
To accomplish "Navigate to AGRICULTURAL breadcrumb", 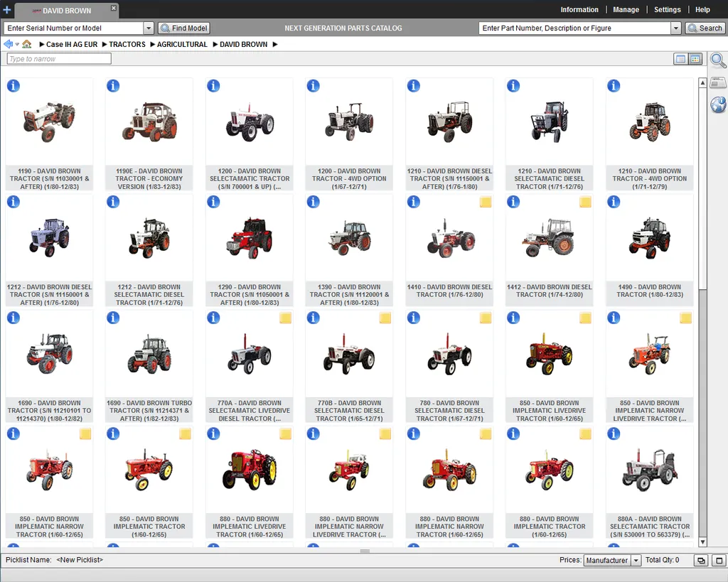I will coord(182,45).
